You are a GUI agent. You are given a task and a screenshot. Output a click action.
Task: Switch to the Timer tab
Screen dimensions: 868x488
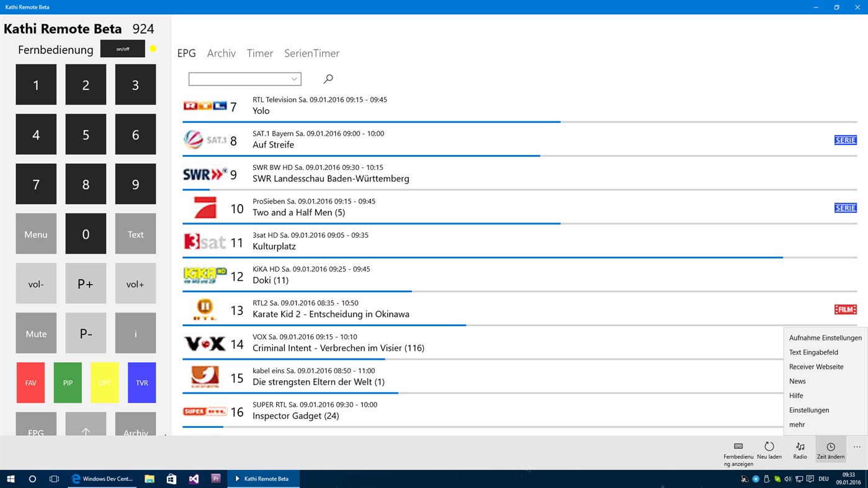click(259, 53)
